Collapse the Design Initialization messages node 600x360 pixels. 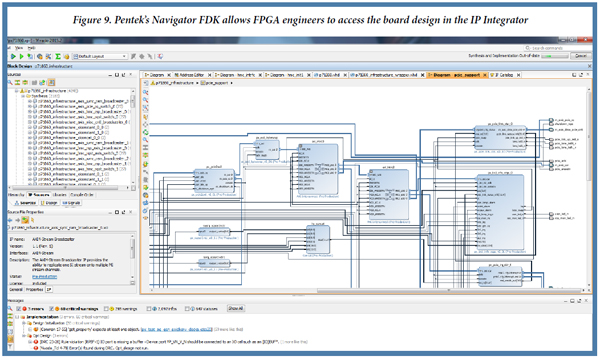click(x=23, y=323)
